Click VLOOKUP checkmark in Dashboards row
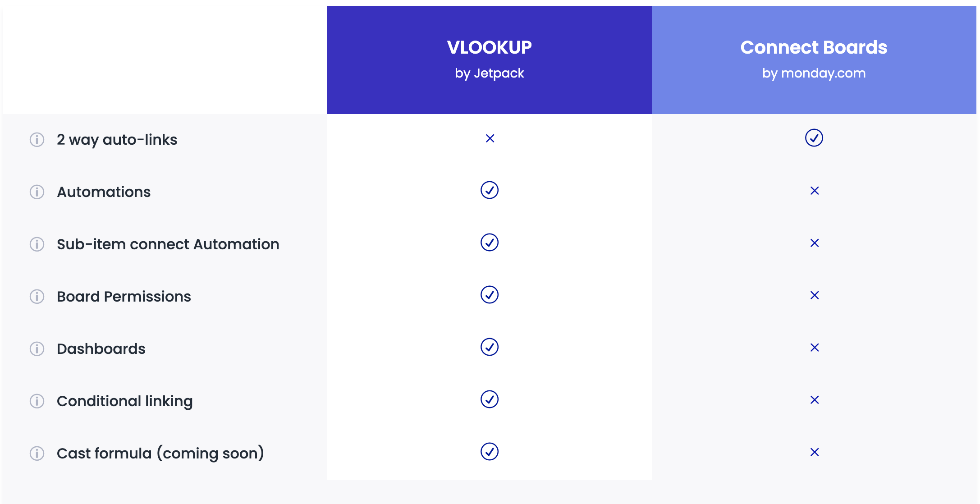Viewport: 980px width, 504px height. pyautogui.click(x=490, y=347)
